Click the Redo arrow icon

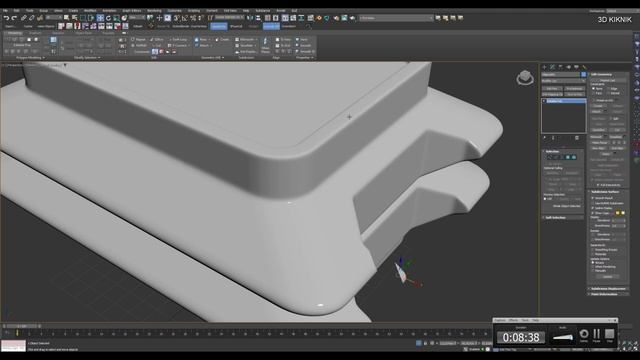click(14, 18)
